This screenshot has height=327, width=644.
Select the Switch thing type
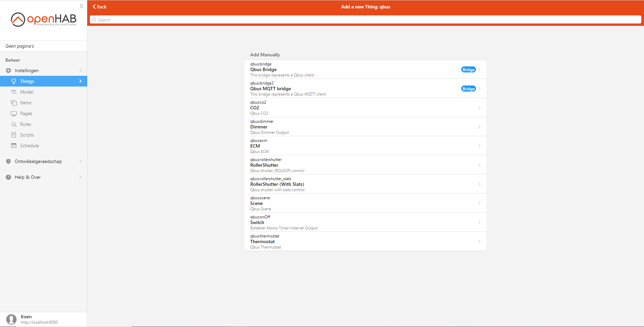[x=366, y=222]
